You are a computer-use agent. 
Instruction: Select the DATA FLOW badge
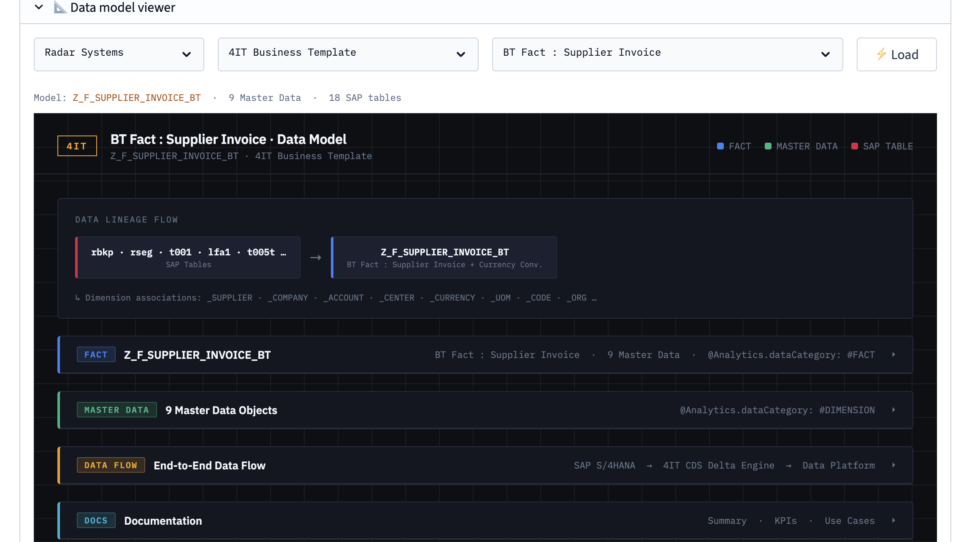click(111, 465)
